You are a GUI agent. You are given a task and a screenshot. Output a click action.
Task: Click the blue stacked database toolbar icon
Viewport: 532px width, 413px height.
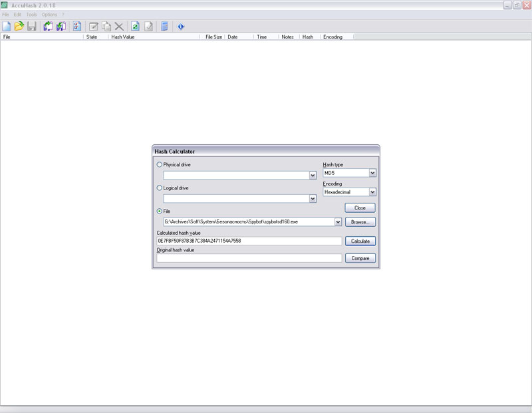point(164,27)
